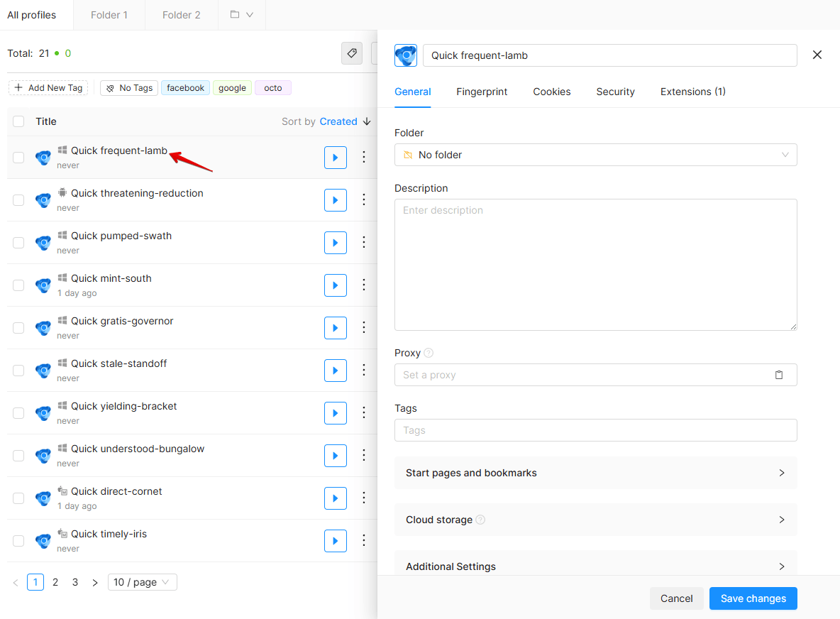Screen dimensions: 840x619
Task: Filter by the No Tags chip
Action: (129, 88)
